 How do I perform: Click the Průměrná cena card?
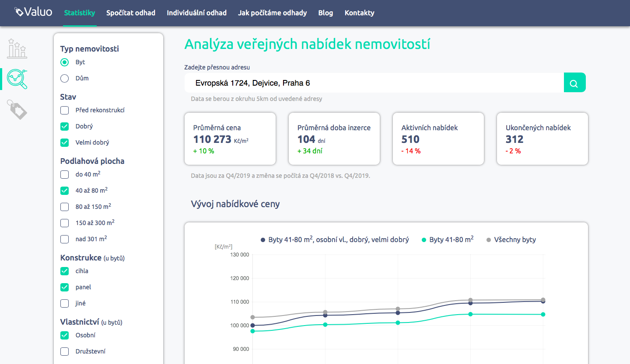point(230,139)
